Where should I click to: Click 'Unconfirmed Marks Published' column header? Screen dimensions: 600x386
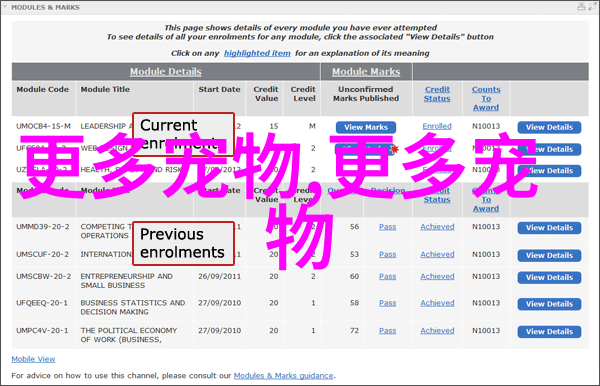click(366, 94)
